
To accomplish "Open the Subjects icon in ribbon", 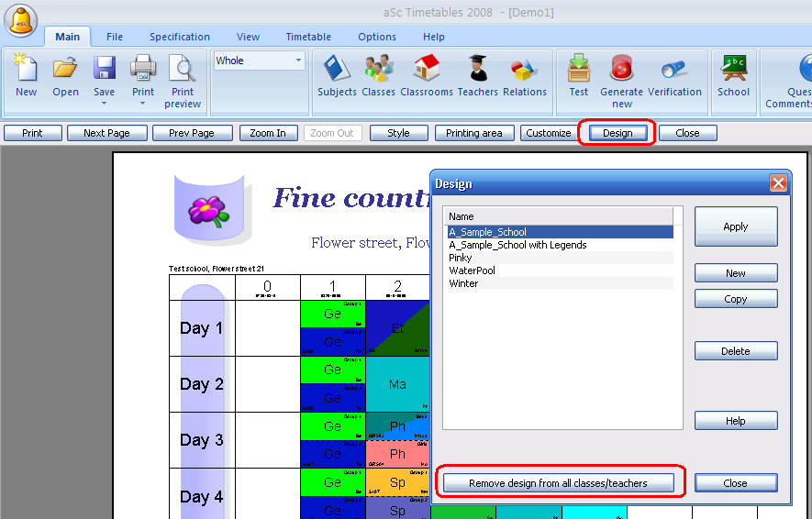I will point(337,70).
